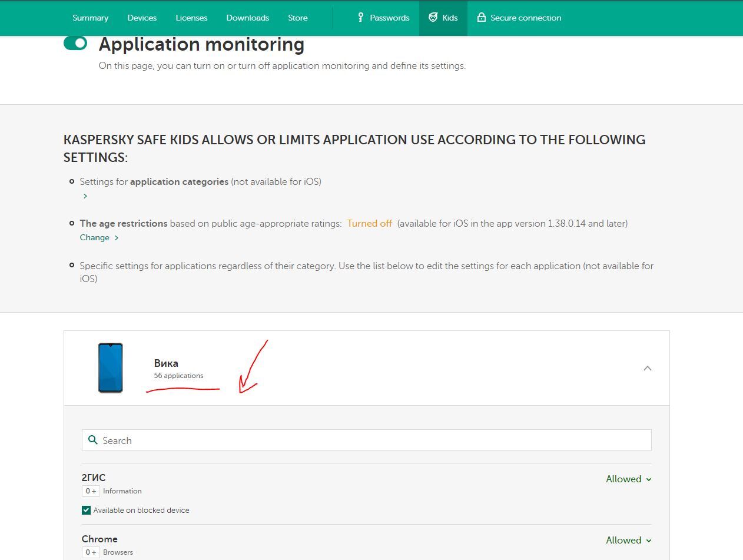Click the 0+ age badge under 2ГИС
Image resolution: width=743 pixels, height=560 pixels.
(x=91, y=491)
